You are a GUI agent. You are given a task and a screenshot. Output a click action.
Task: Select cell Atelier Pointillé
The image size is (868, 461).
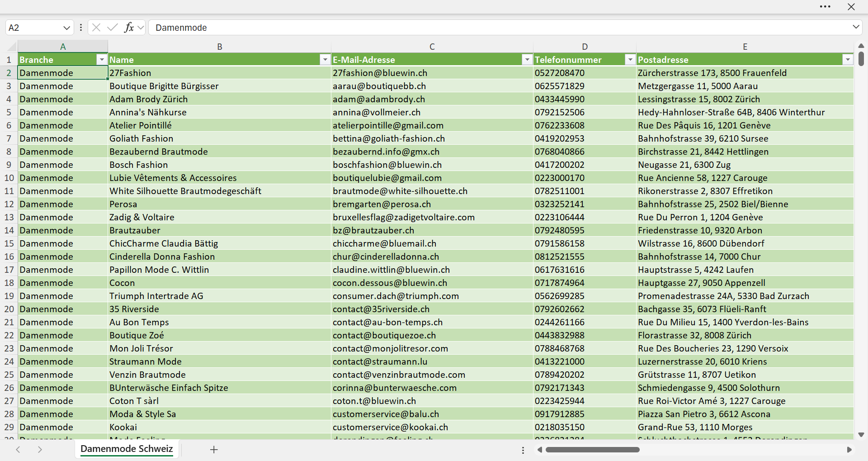click(x=220, y=125)
